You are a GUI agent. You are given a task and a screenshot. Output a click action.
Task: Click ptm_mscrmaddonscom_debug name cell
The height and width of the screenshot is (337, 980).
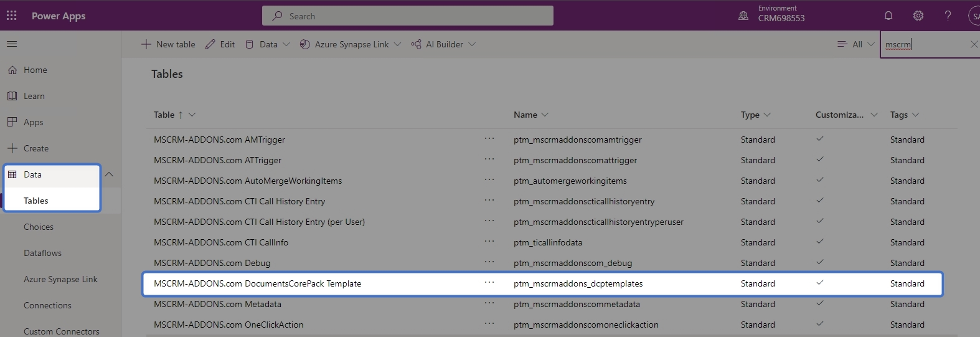(573, 263)
